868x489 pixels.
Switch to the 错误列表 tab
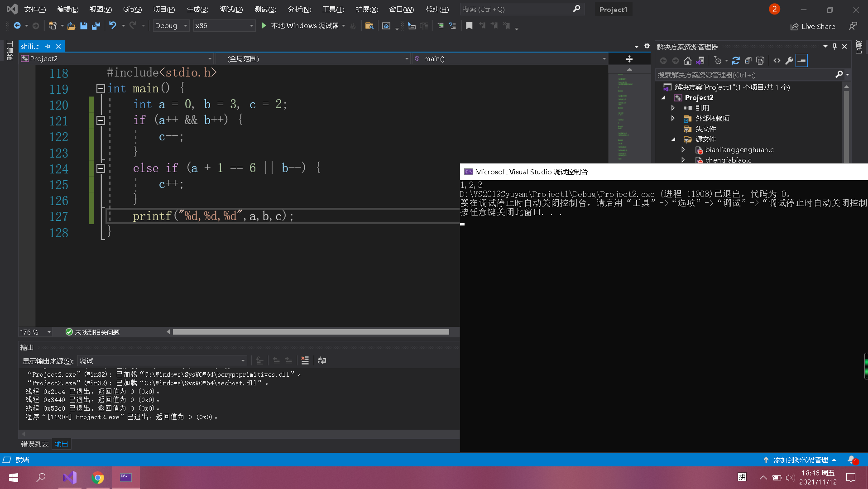tap(35, 444)
